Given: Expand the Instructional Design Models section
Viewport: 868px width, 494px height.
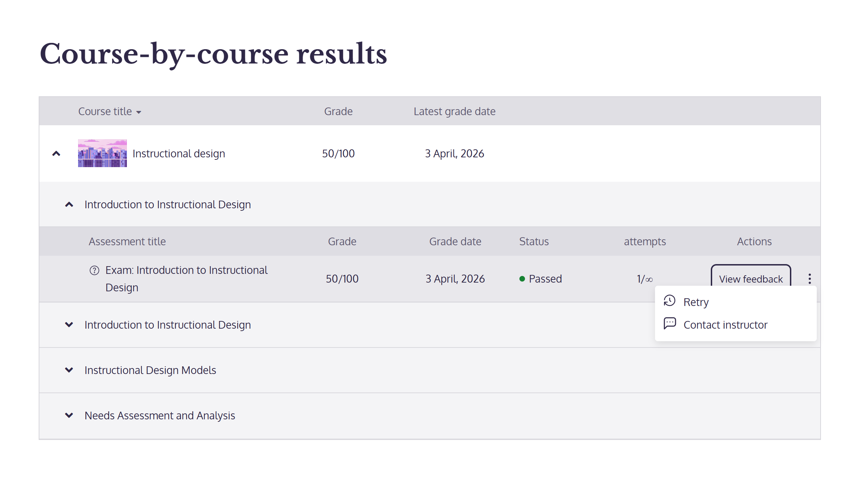Looking at the screenshot, I should click(69, 370).
